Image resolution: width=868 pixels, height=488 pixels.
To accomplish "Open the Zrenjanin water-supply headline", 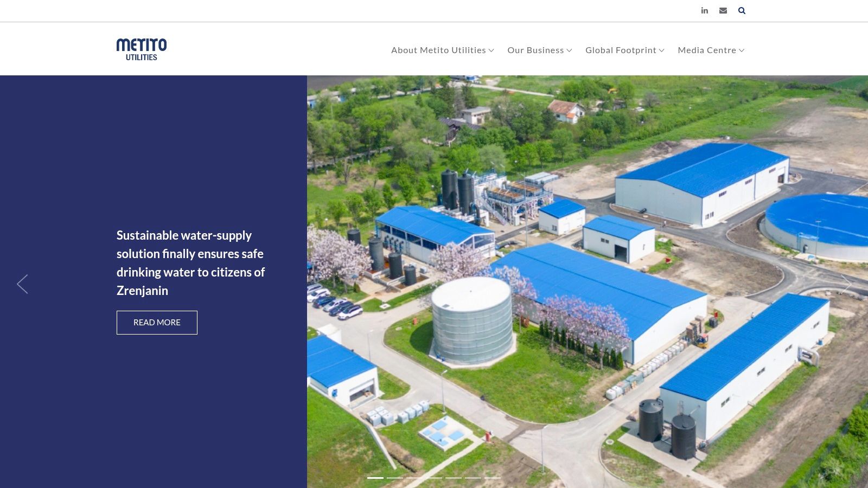I will point(190,263).
